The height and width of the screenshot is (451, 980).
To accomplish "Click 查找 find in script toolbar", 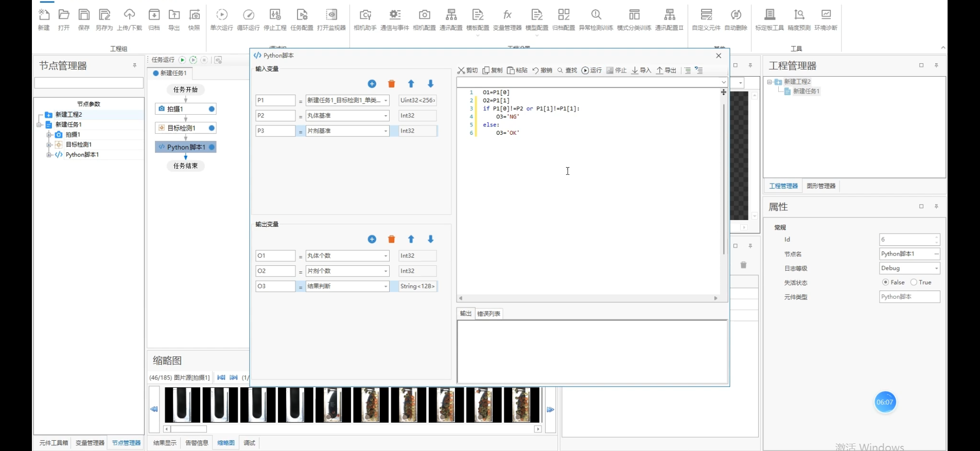I will [x=567, y=70].
